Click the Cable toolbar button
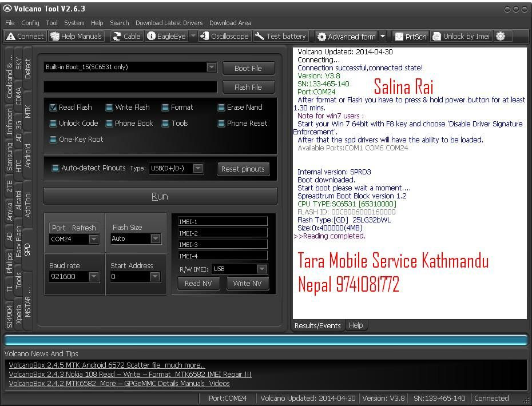Viewport: 532px width, 406px height. point(126,36)
